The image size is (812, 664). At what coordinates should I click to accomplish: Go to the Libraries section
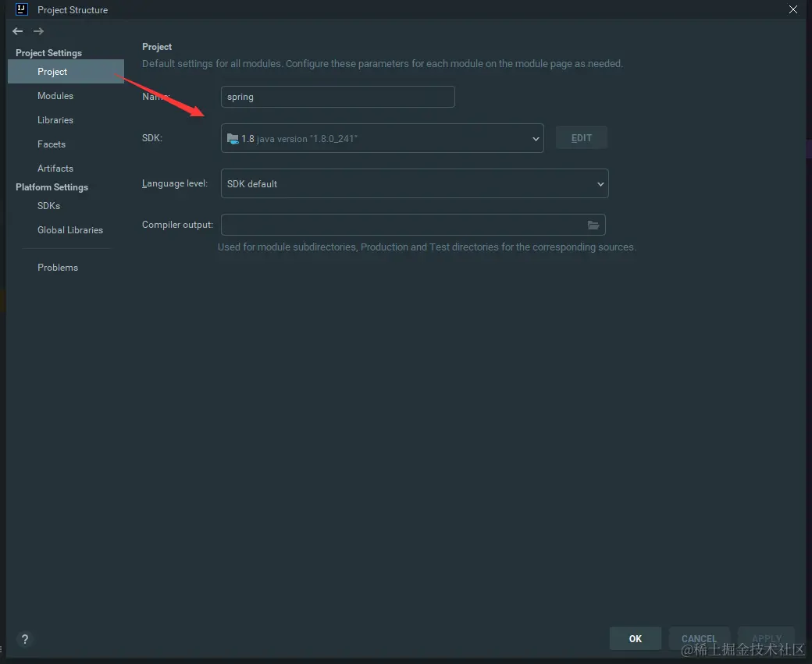55,120
